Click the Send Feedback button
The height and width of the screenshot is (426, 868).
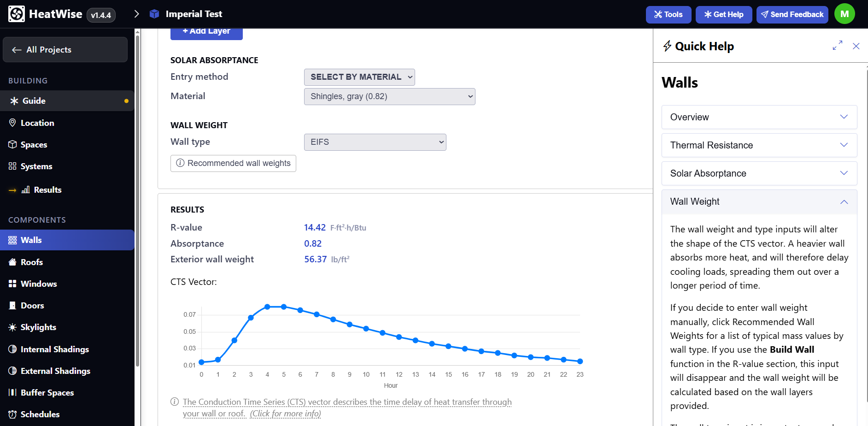pos(792,14)
